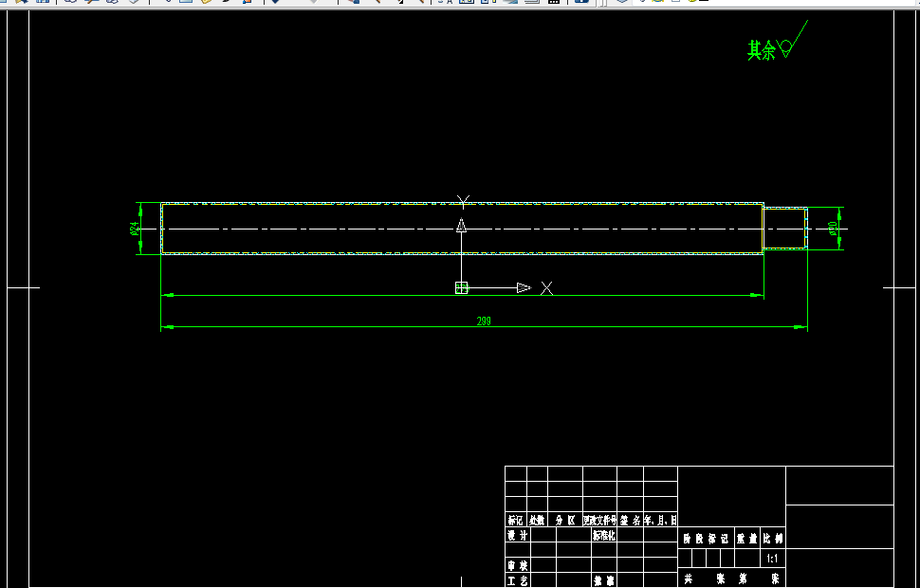The image size is (920, 588).
Task: Click the 签名 signature header cell
Action: [630, 520]
